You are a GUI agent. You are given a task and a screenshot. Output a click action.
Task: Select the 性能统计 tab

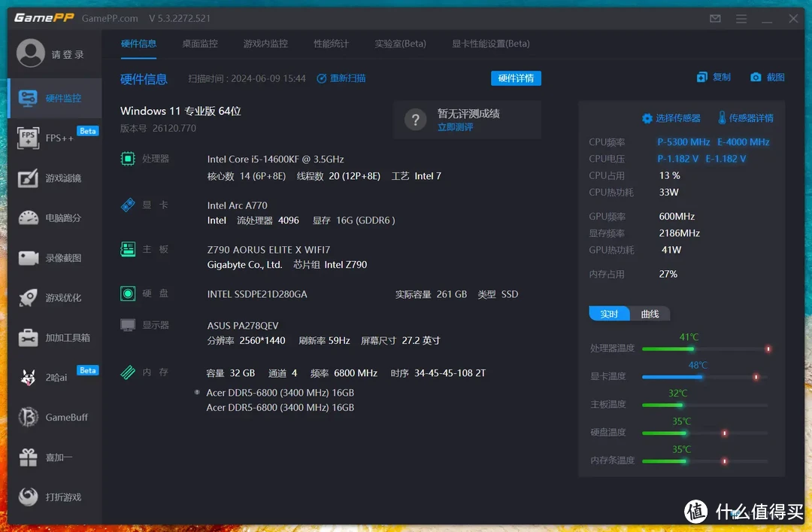click(331, 44)
